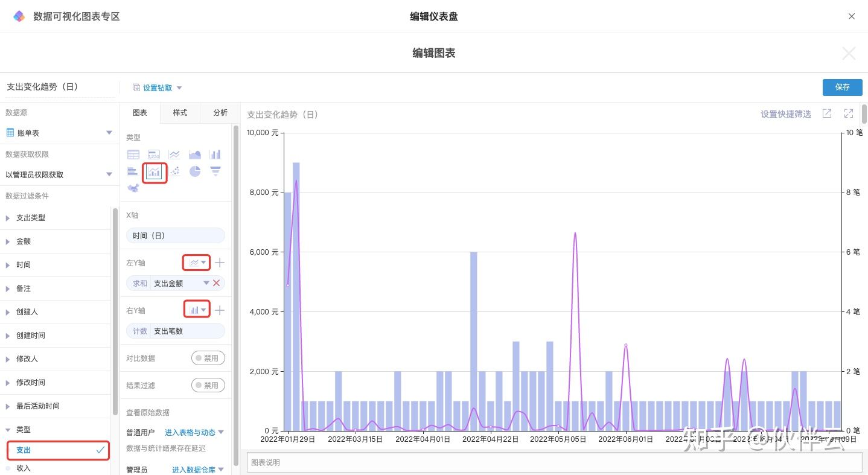
Task: Click the red X to remove 支出金额
Action: coord(216,283)
